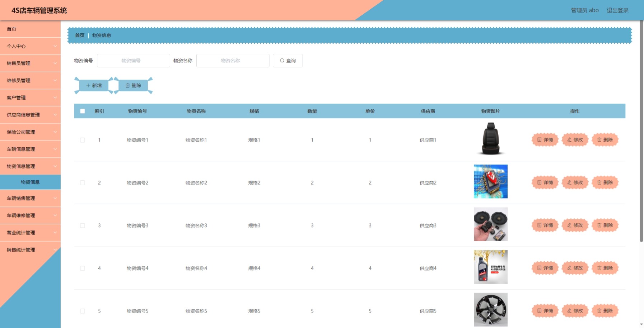Click detail icon in row 物资编号2
Viewport: 644px width, 328px height.
539,182
